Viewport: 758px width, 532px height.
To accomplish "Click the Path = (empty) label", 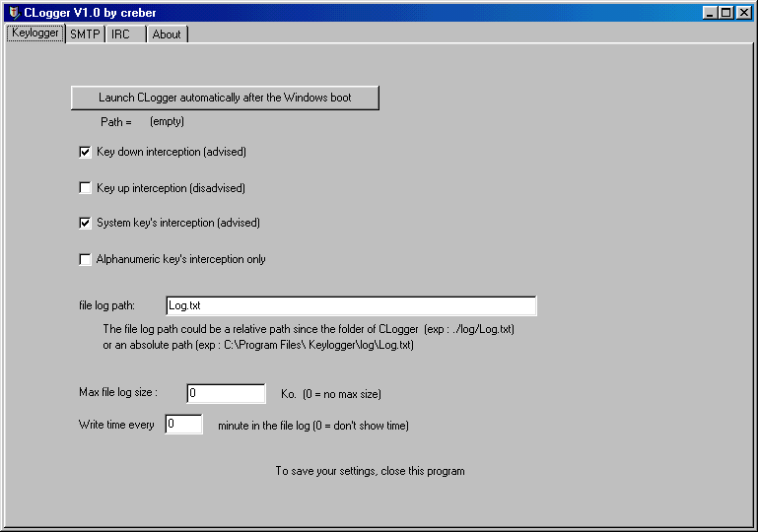I will tap(142, 122).
